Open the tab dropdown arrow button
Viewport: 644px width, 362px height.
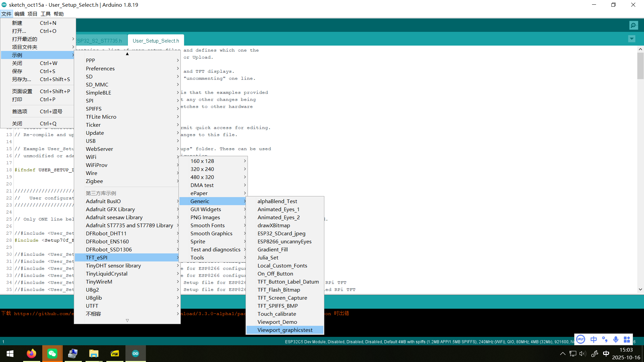tap(631, 39)
